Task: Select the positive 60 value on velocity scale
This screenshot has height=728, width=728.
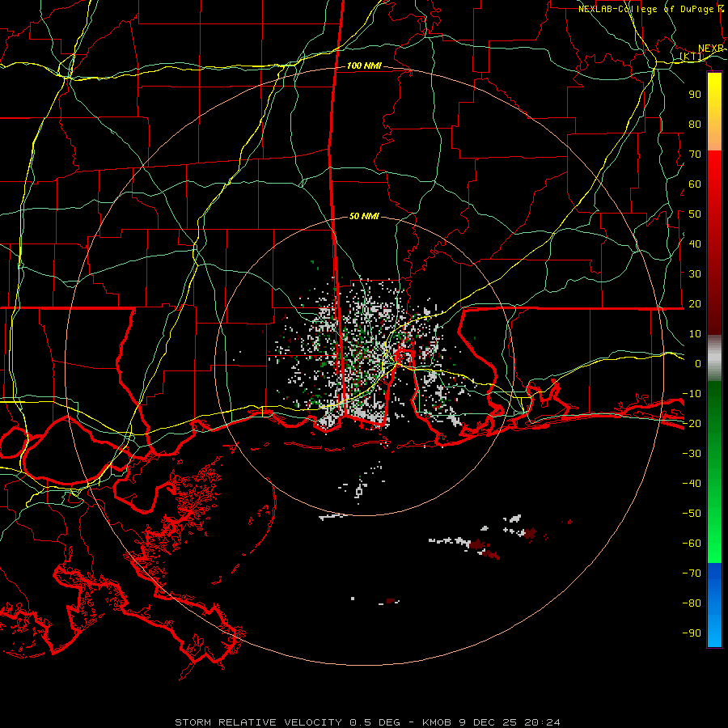Action: (x=695, y=184)
